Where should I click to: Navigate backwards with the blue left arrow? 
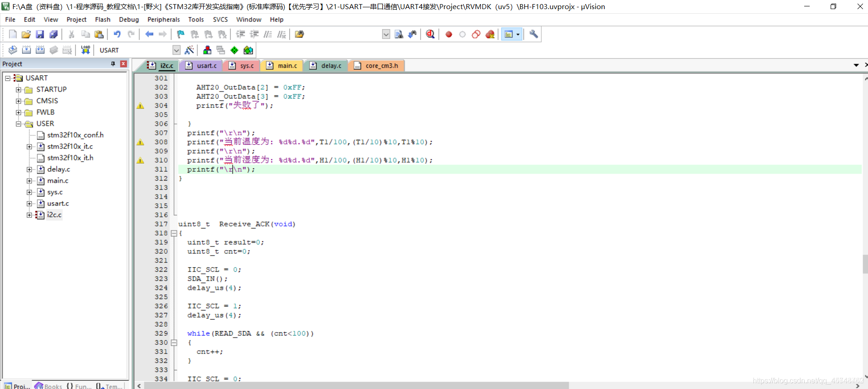tap(149, 34)
